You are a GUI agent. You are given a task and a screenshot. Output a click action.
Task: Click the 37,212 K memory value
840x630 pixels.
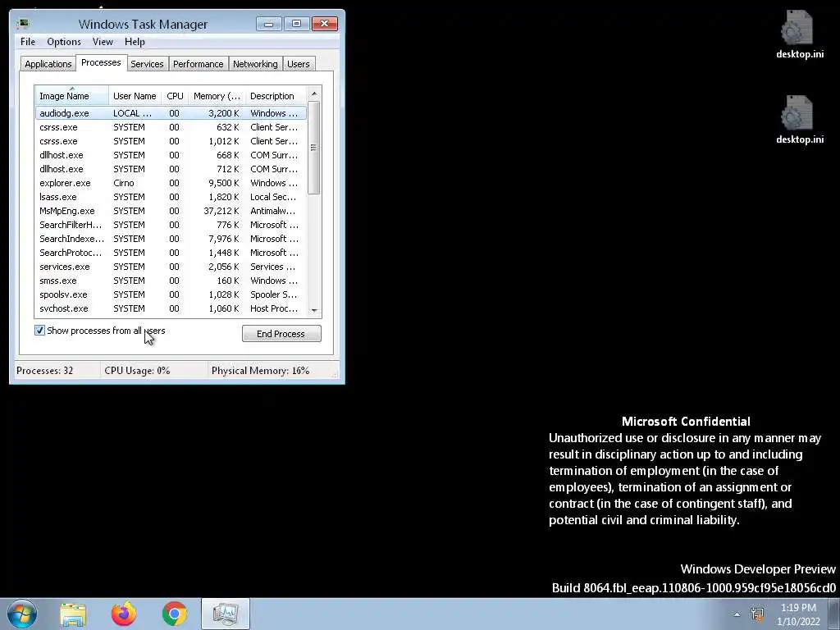[221, 211]
